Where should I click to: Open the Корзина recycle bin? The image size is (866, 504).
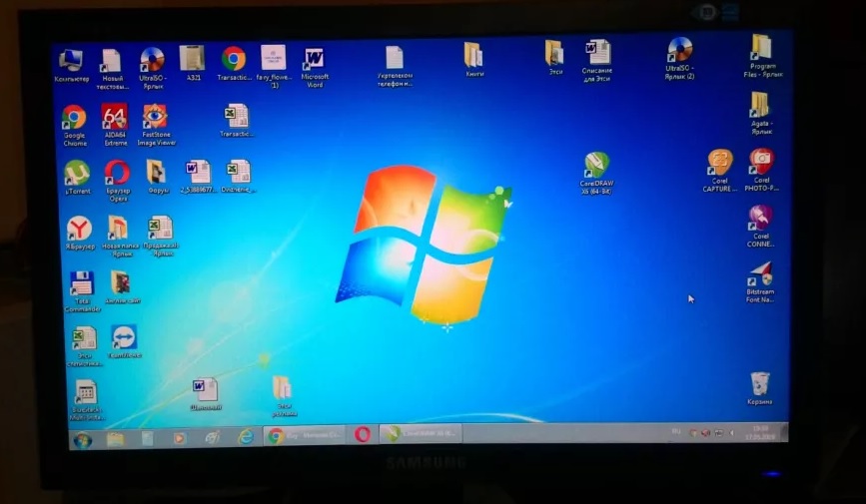759,388
